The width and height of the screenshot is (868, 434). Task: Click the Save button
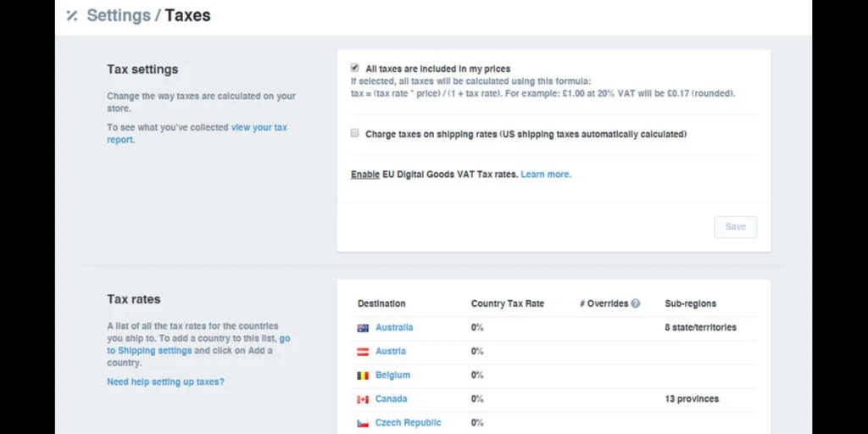[x=735, y=227]
